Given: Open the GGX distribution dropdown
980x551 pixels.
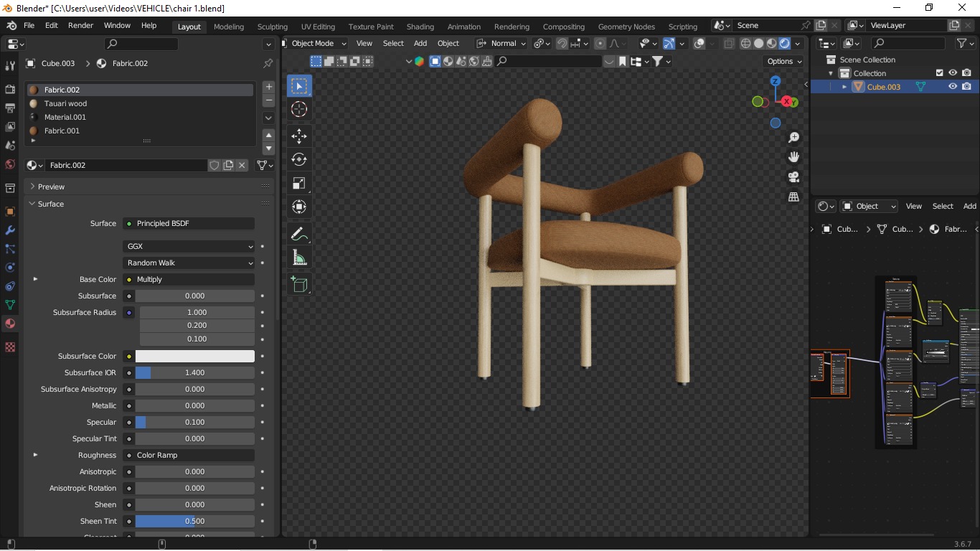Looking at the screenshot, I should tap(189, 246).
